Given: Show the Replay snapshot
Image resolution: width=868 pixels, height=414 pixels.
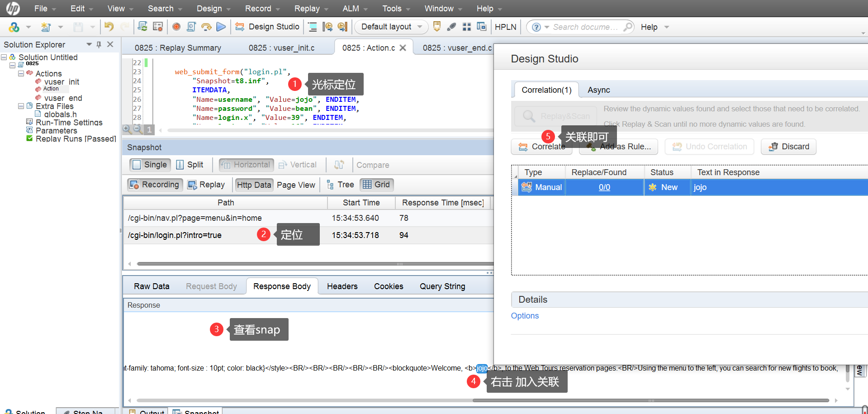Looking at the screenshot, I should (206, 185).
